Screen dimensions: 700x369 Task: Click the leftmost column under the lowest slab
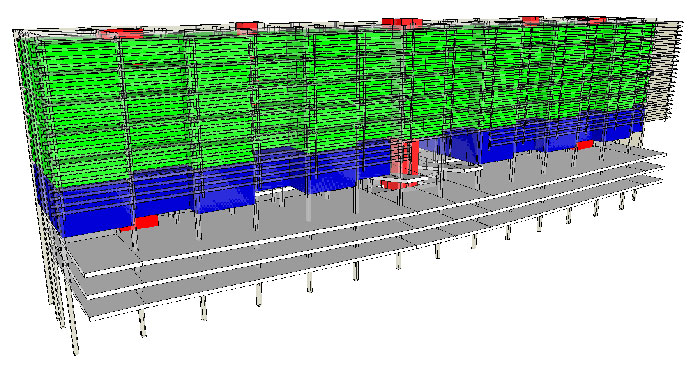click(142, 323)
